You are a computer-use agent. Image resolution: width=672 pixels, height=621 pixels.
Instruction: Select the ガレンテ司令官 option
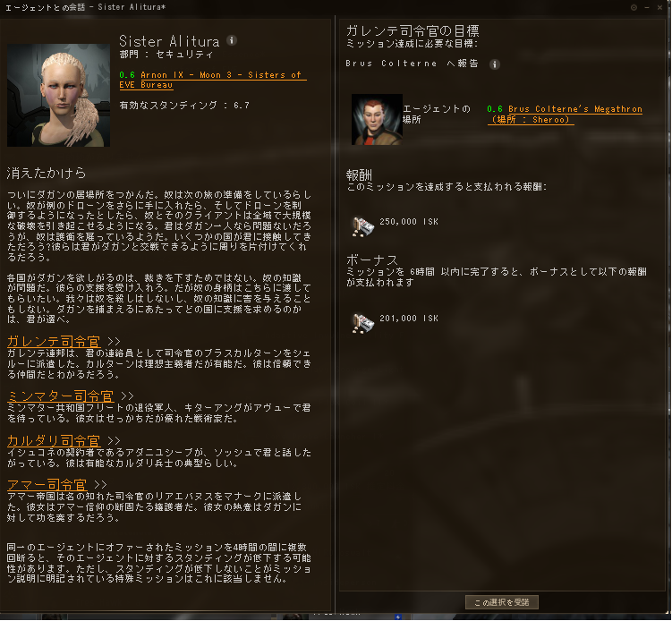click(x=54, y=341)
